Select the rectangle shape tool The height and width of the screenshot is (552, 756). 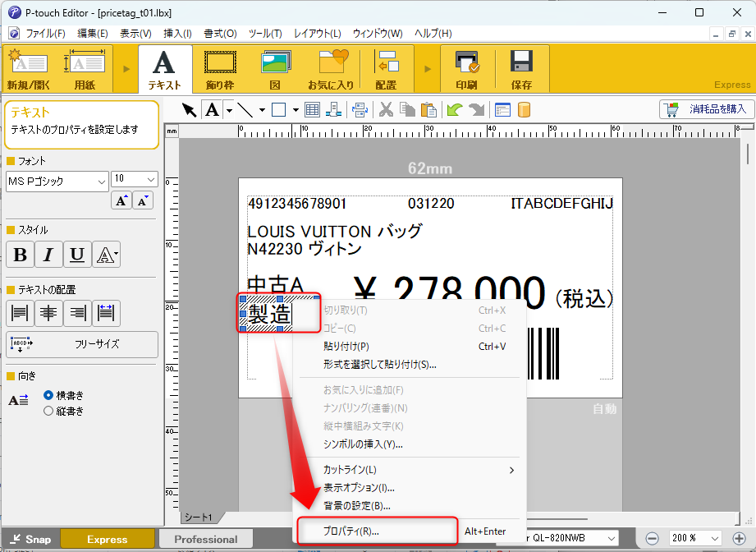point(279,110)
